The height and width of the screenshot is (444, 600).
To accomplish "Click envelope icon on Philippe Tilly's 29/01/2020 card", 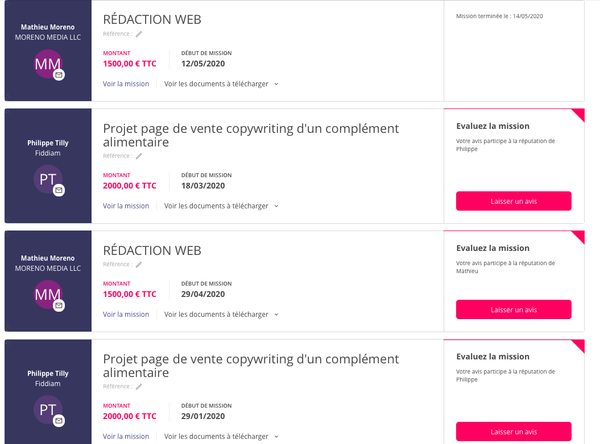I will tap(59, 421).
